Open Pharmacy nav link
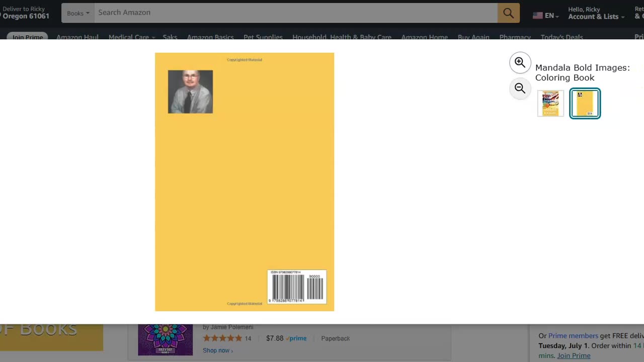 tap(515, 37)
